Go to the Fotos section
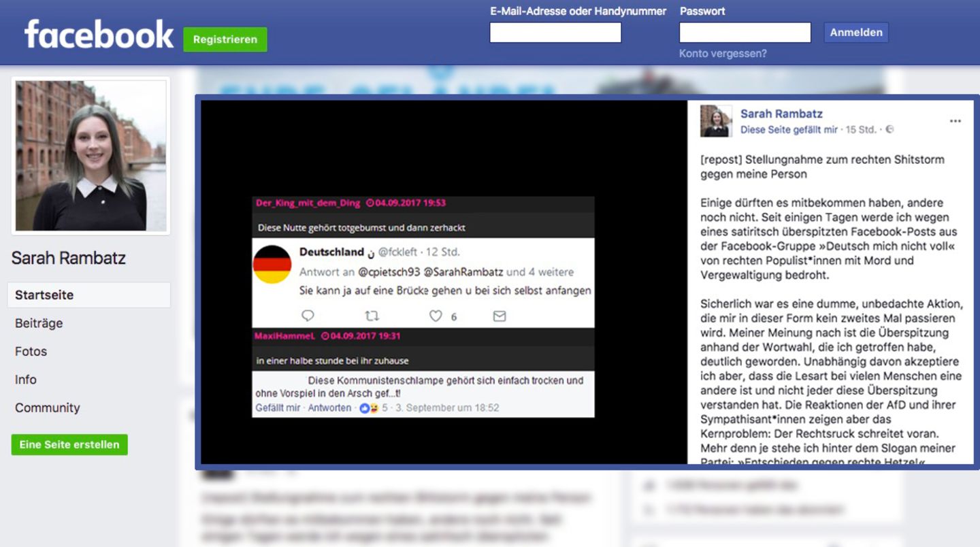 coord(31,352)
